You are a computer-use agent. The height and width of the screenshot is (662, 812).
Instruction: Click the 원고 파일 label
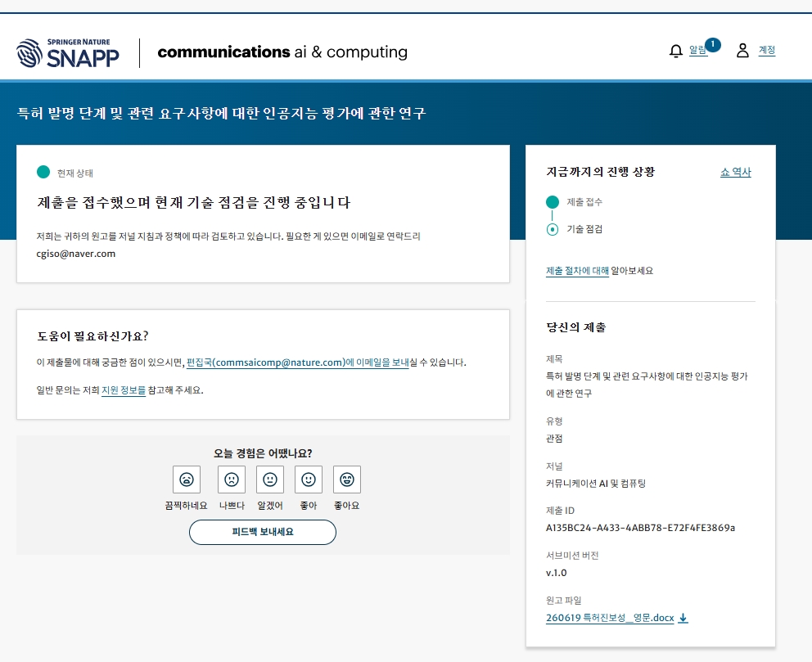[x=563, y=601]
